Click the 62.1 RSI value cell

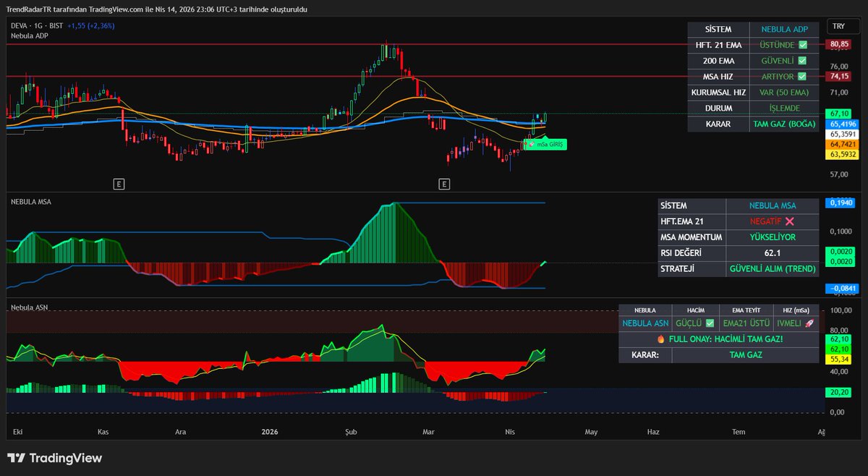pos(772,253)
